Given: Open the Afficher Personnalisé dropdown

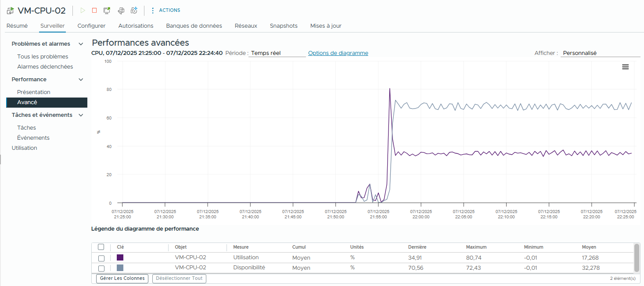Looking at the screenshot, I should 600,53.
